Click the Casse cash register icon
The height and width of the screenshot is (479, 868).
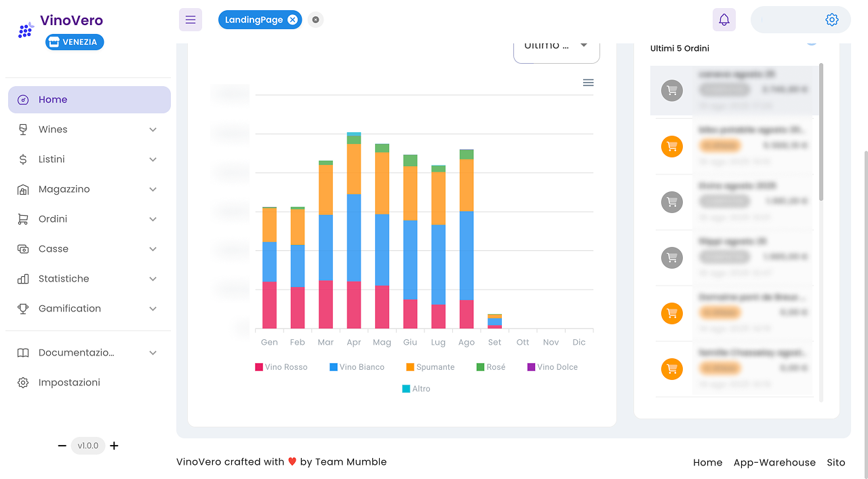coord(22,248)
